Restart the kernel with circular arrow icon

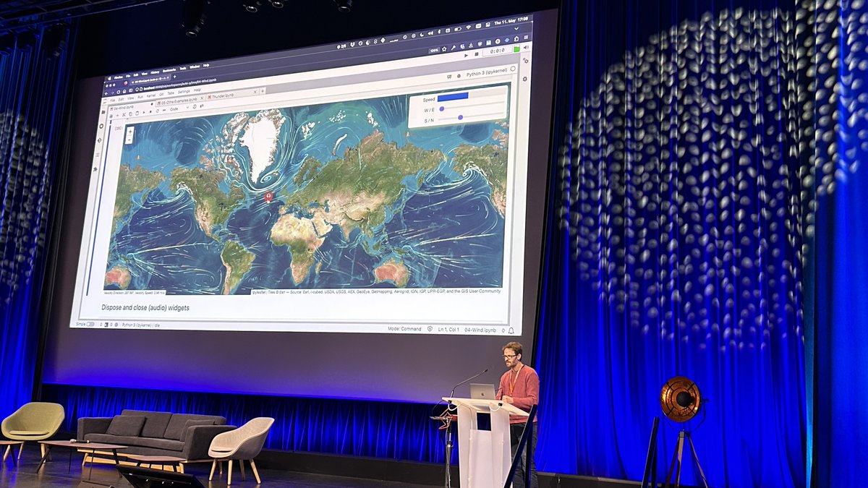[x=157, y=111]
